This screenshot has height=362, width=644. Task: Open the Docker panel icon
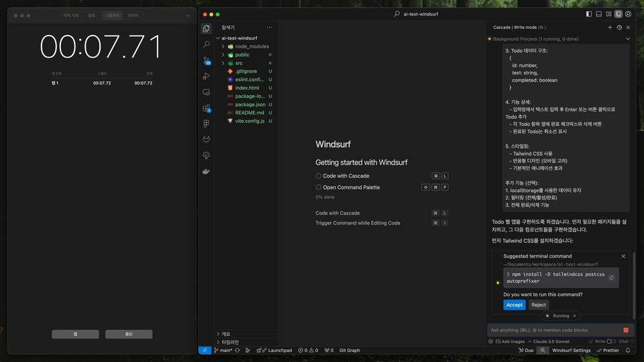click(207, 172)
